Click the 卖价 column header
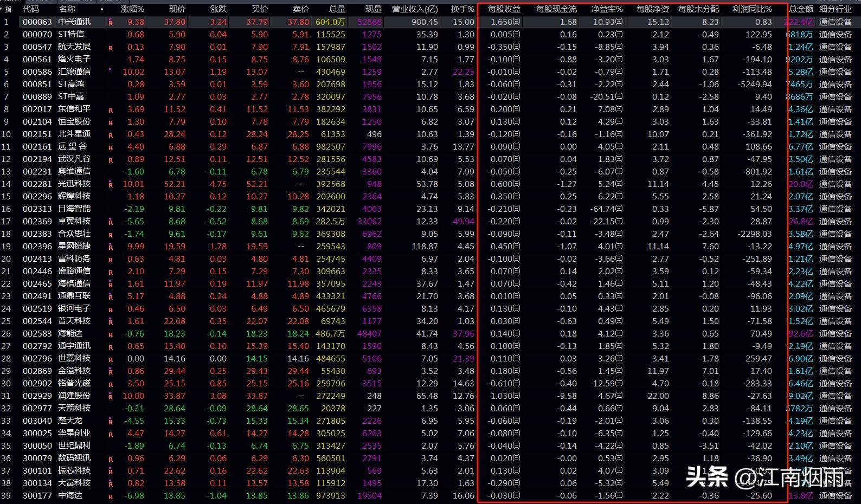The height and width of the screenshot is (504, 861). pyautogui.click(x=301, y=9)
